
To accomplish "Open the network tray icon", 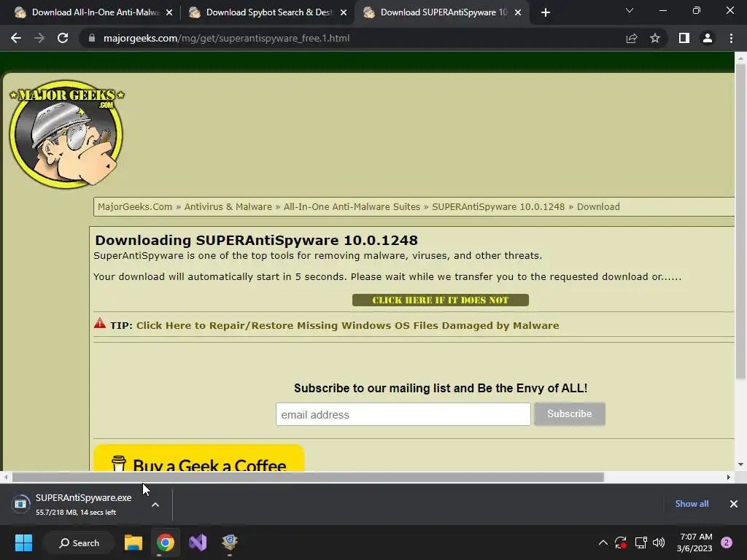I will (x=640, y=542).
